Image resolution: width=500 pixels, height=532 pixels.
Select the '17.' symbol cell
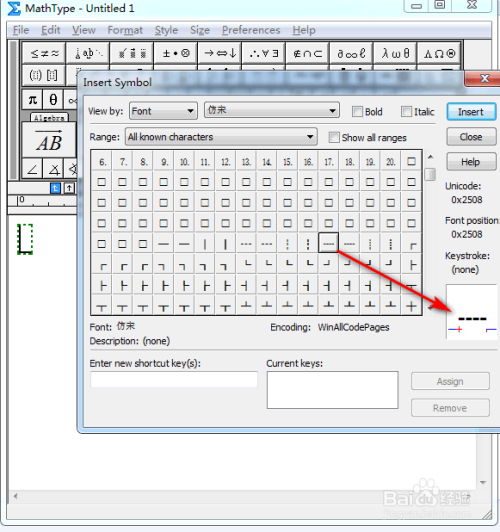(x=329, y=162)
